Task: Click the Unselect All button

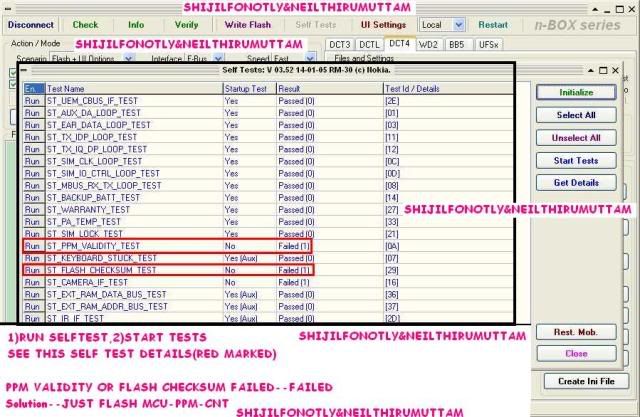Action: coord(574,137)
